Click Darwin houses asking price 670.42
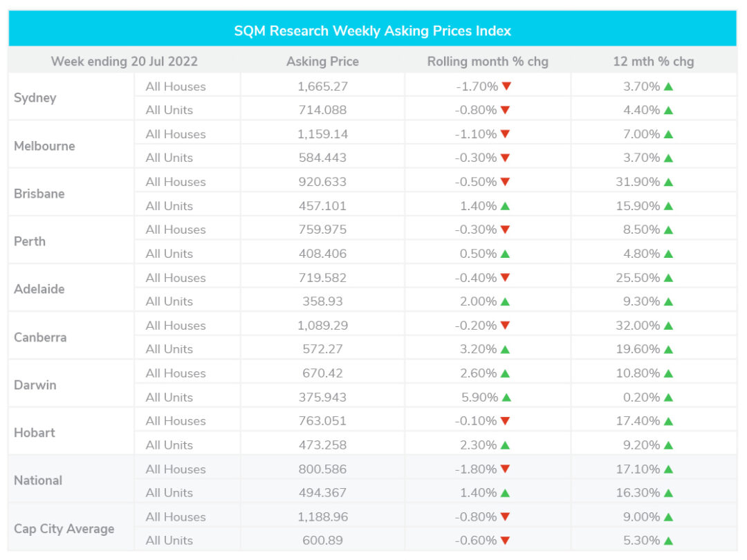Viewport: 747px width, 560px height. 322,373
